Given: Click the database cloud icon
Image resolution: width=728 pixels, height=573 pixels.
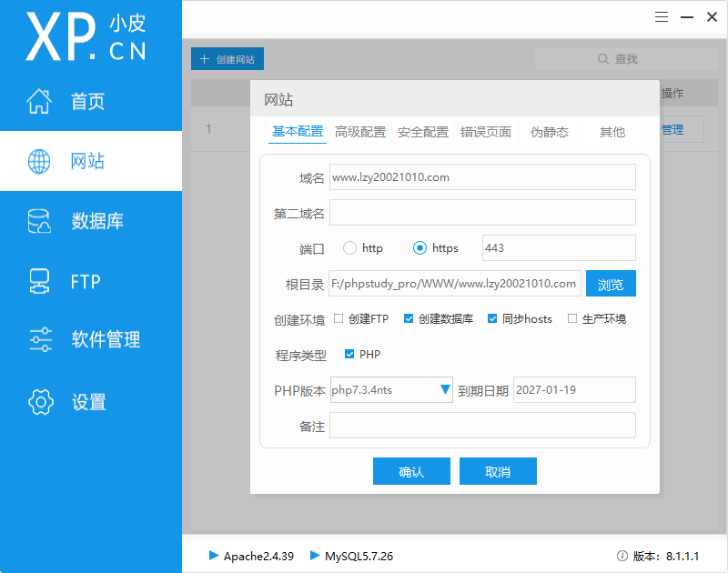Looking at the screenshot, I should click(x=39, y=221).
